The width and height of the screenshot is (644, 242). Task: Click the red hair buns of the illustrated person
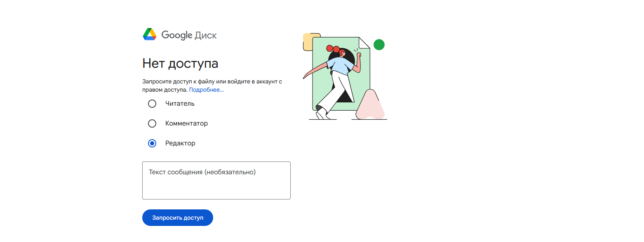[333, 49]
